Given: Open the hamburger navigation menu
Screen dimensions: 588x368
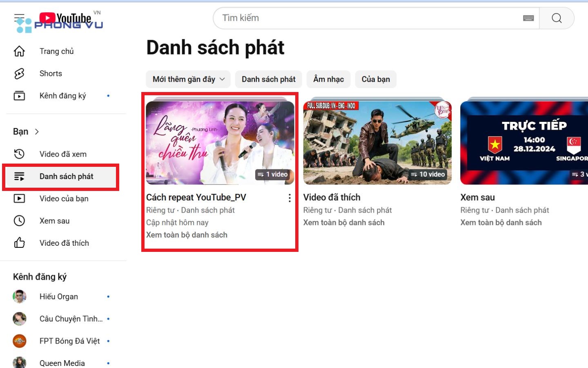Looking at the screenshot, I should (x=19, y=17).
